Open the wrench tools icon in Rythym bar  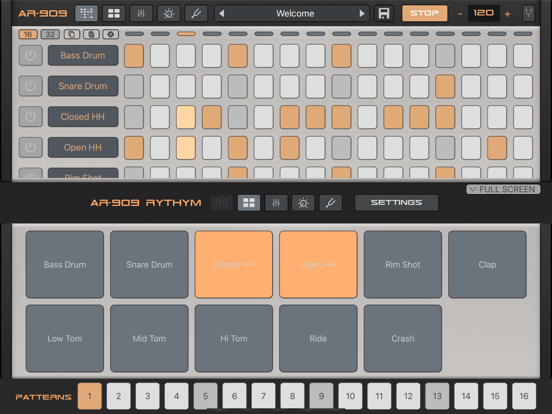point(331,203)
